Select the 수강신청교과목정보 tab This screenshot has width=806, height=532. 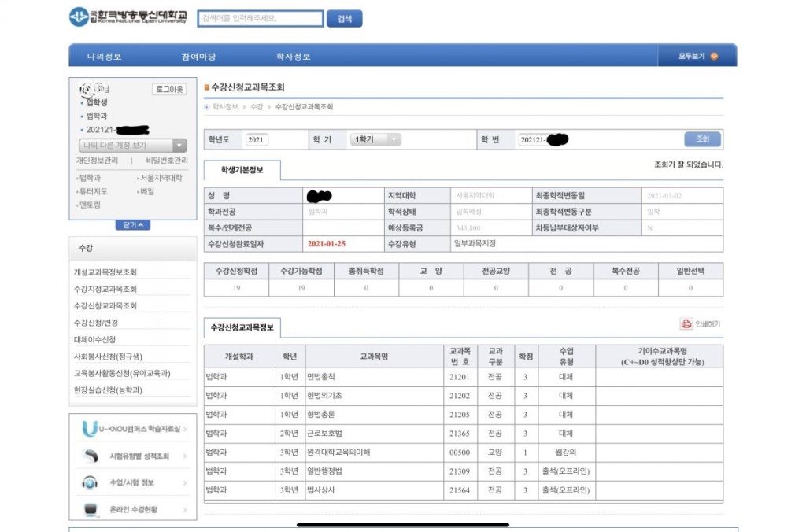pos(242,327)
